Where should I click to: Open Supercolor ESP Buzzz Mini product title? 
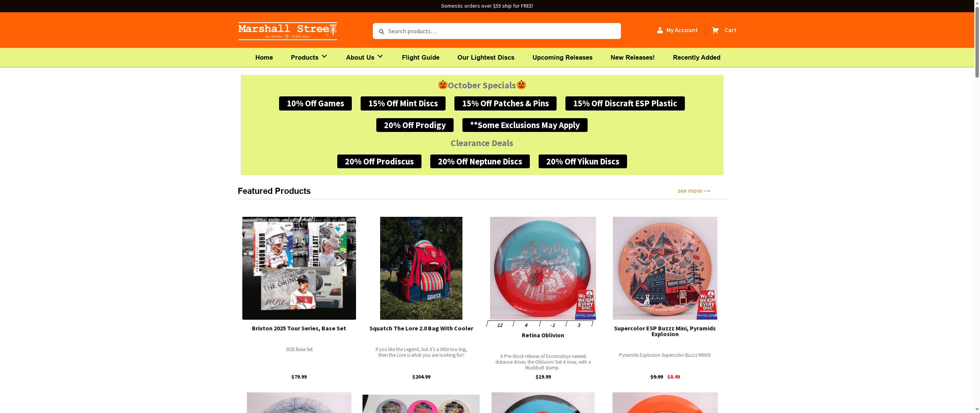(665, 331)
